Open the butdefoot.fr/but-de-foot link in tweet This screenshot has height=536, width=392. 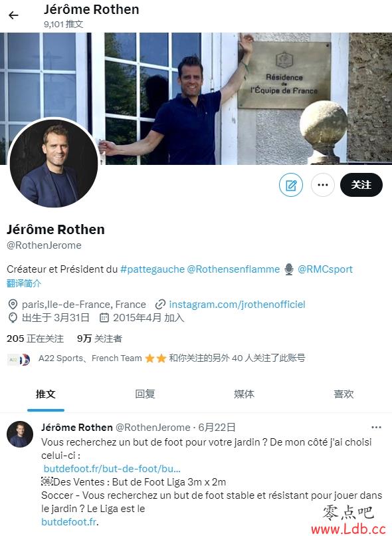(112, 469)
